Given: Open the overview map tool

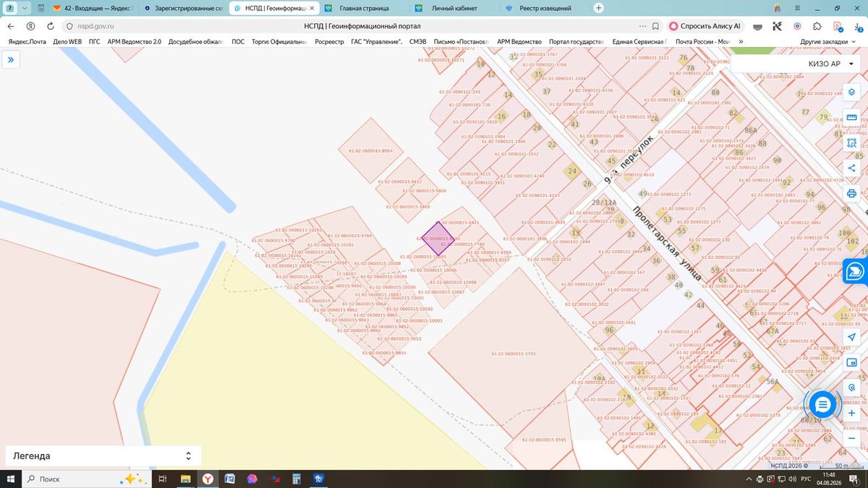Looking at the screenshot, I should tap(851, 362).
